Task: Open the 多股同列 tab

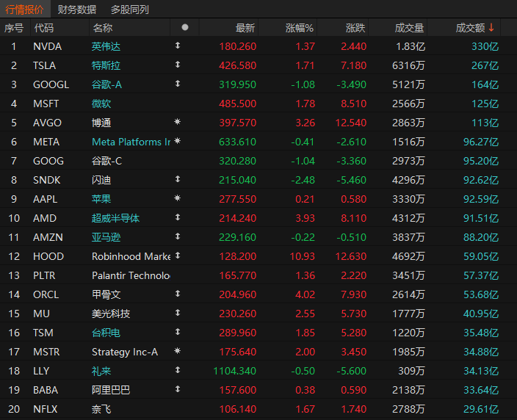Action: [x=129, y=10]
